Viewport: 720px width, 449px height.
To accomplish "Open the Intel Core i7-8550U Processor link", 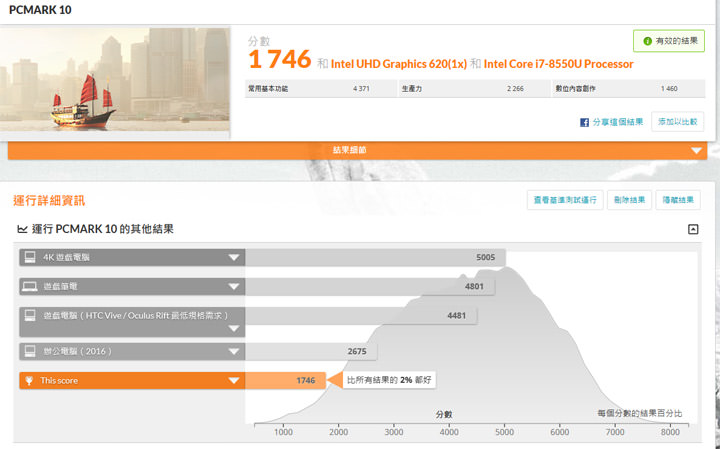I will (x=558, y=64).
